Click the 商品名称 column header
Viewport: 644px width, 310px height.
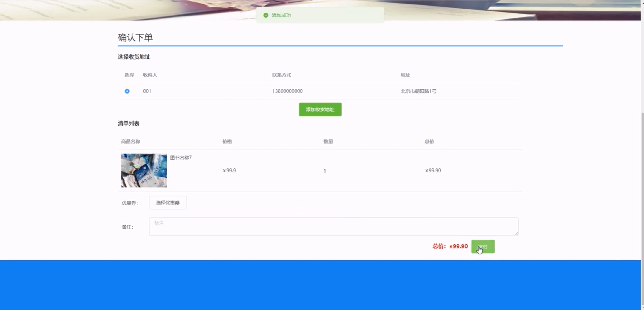130,142
